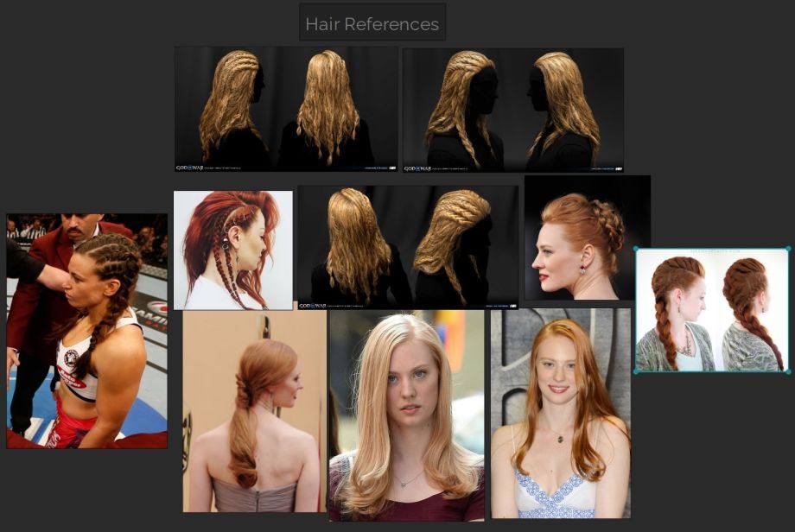Image resolution: width=795 pixels, height=532 pixels.
Task: Select the middle God of War hair render
Action: tap(408, 246)
